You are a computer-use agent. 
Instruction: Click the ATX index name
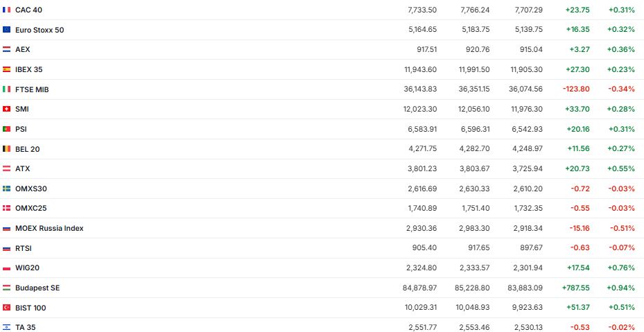[x=23, y=168]
